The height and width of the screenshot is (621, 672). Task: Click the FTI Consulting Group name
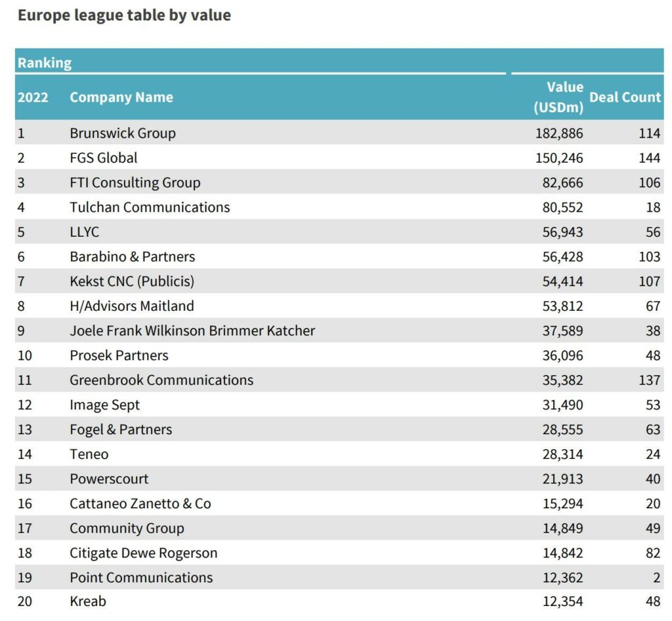pos(135,183)
